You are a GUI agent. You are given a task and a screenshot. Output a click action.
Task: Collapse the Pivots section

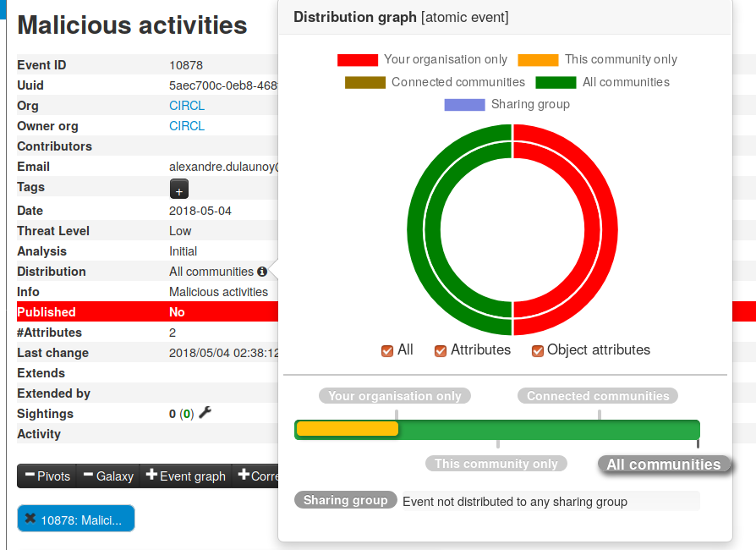coord(47,476)
